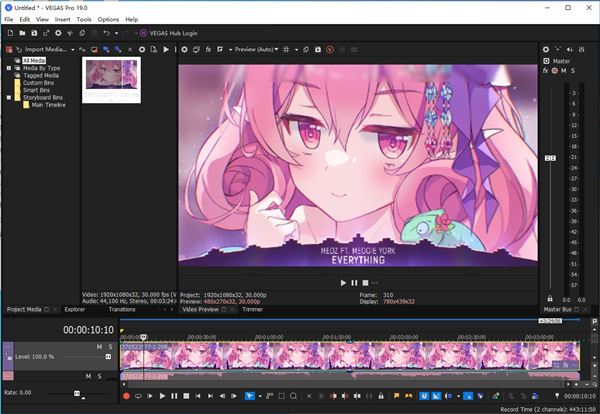Open the Import Media dropdown arrow
600x414 pixels.
pyautogui.click(x=72, y=50)
